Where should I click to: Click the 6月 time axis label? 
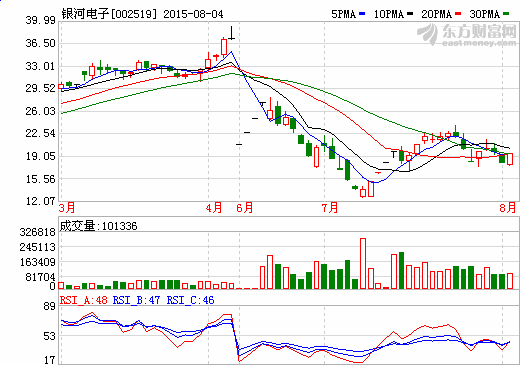coord(245,208)
